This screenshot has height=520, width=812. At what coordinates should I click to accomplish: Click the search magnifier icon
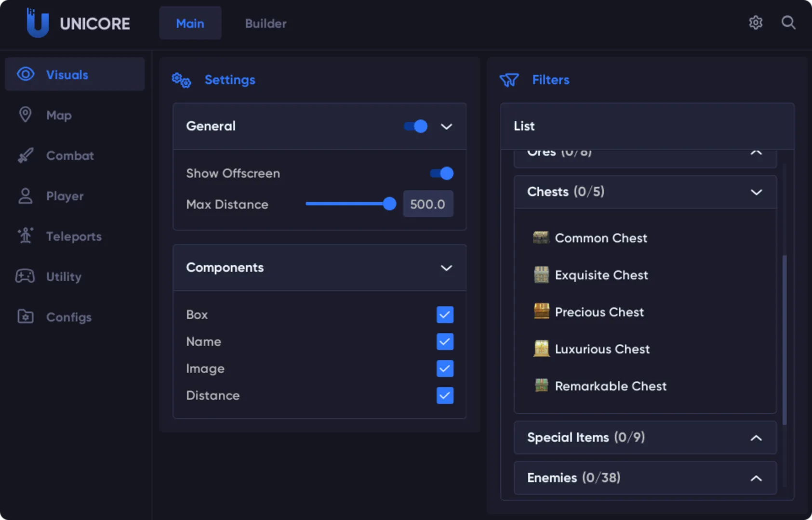tap(788, 23)
